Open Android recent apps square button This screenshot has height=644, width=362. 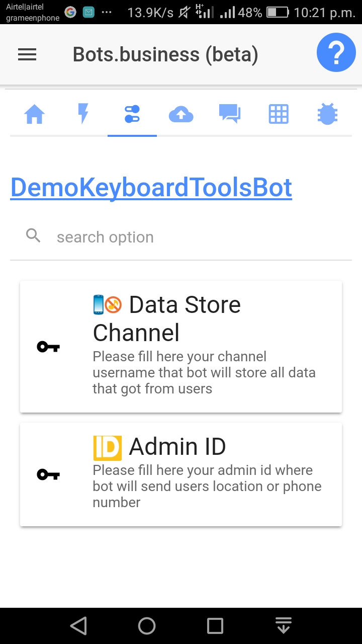(215, 626)
